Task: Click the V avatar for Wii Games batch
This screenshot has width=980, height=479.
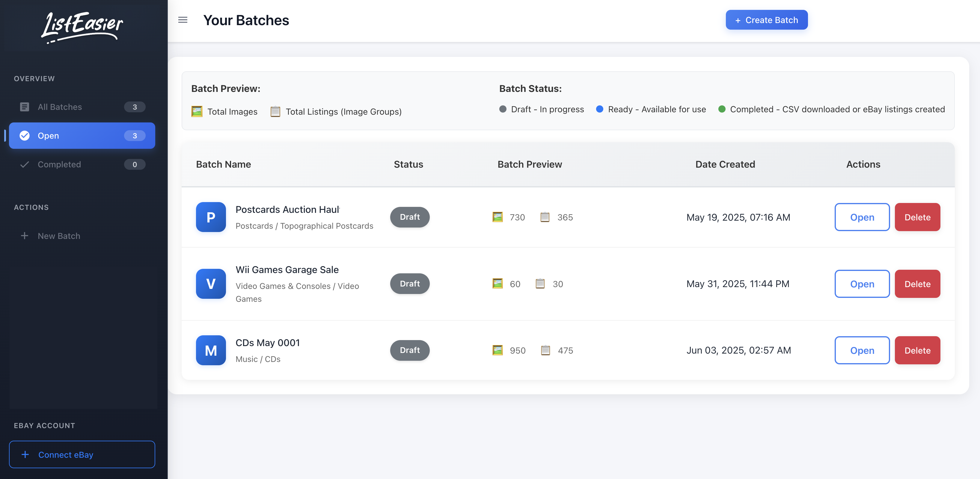Action: pos(211,284)
